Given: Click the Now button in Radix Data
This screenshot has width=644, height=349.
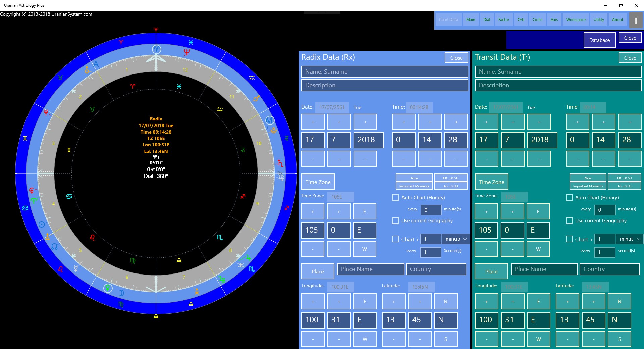Looking at the screenshot, I should (414, 178).
